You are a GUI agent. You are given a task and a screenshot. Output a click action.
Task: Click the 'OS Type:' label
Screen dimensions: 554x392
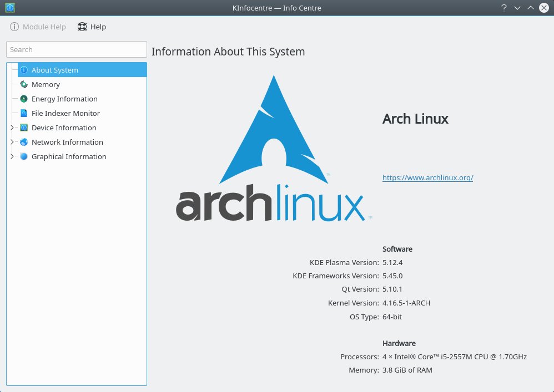point(364,317)
